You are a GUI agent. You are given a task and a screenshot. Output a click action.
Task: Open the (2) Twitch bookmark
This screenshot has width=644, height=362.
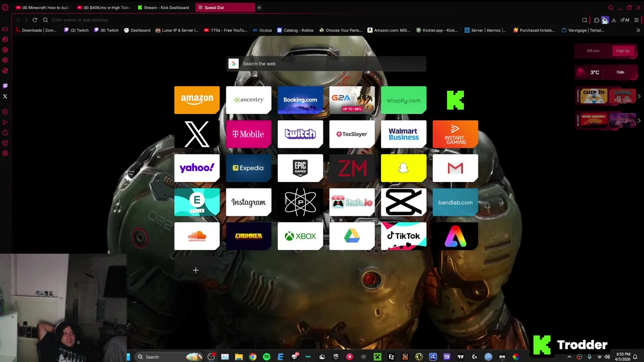[76, 30]
